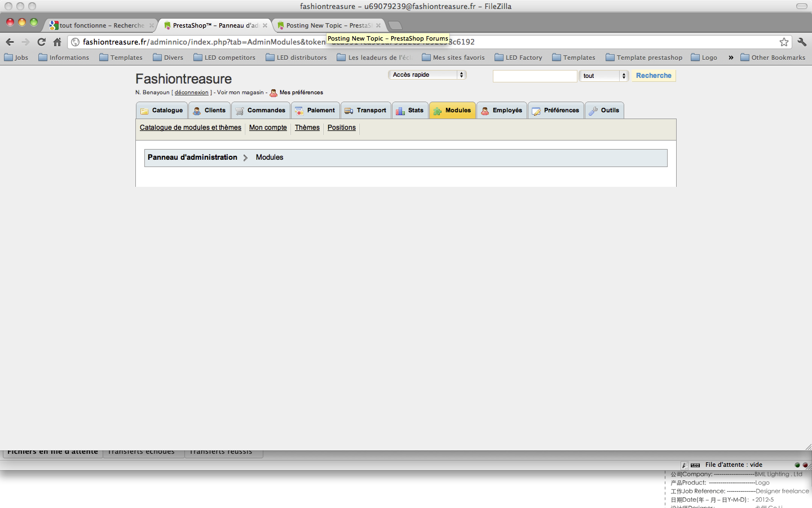Follow the 'Voir mon magasin' link
The height and width of the screenshot is (508, 812).
tap(240, 93)
